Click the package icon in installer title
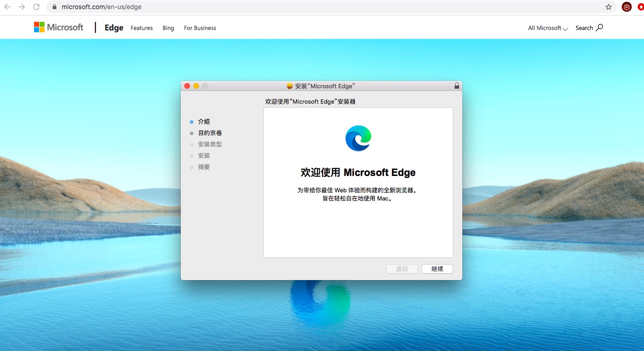This screenshot has width=644, height=351. click(x=290, y=86)
